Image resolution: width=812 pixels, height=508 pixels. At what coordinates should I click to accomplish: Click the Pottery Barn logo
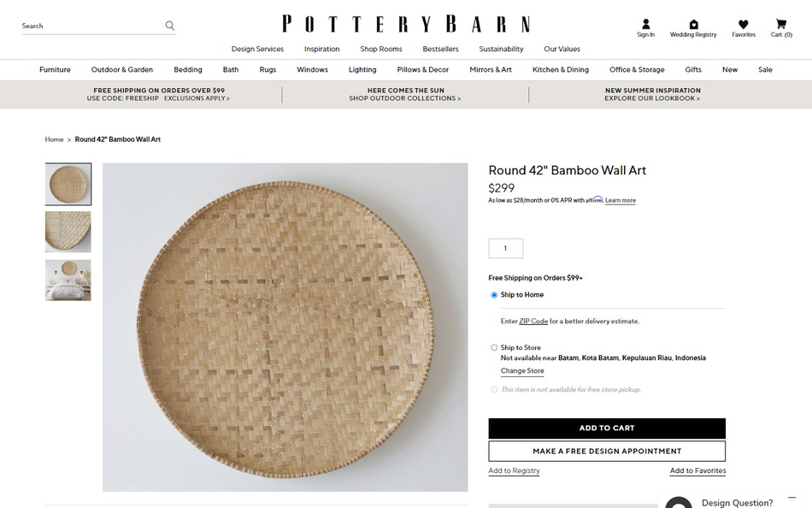406,24
